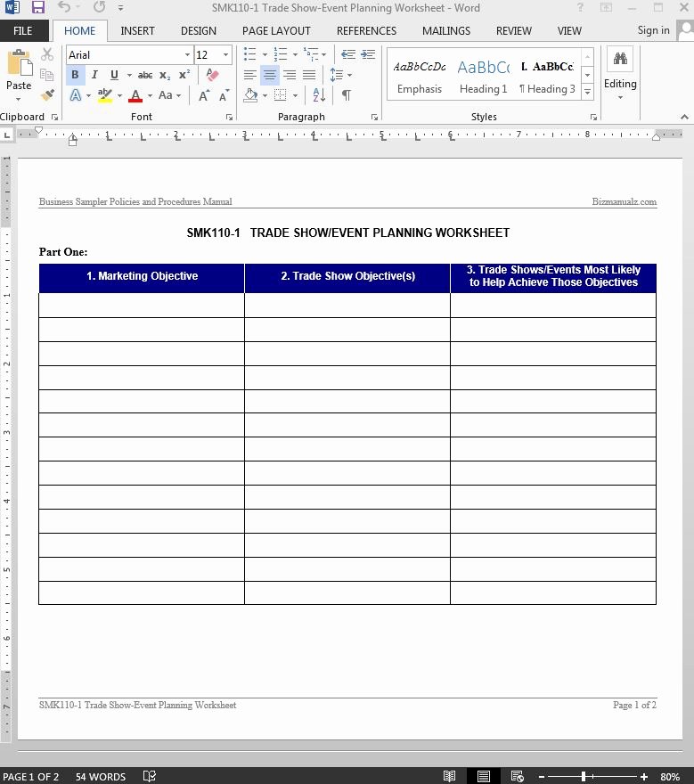The height and width of the screenshot is (784, 694).
Task: Align text to the right
Action: [x=290, y=75]
